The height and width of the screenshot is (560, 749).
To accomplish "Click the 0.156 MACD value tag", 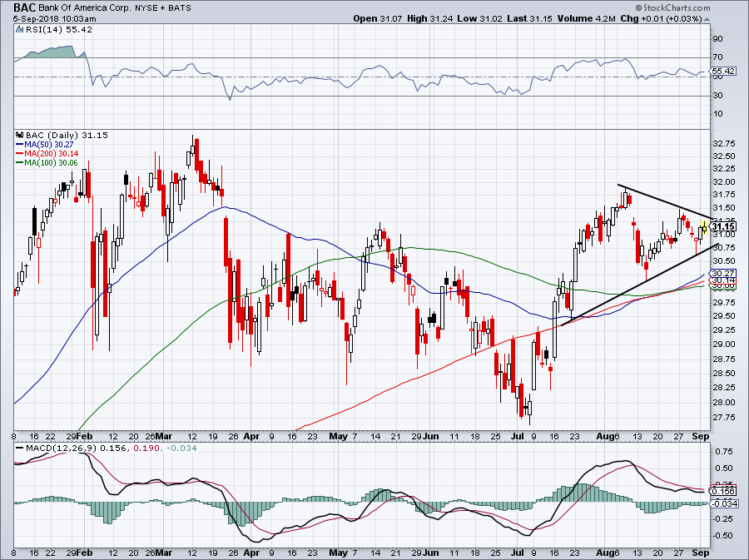I will tap(723, 491).
